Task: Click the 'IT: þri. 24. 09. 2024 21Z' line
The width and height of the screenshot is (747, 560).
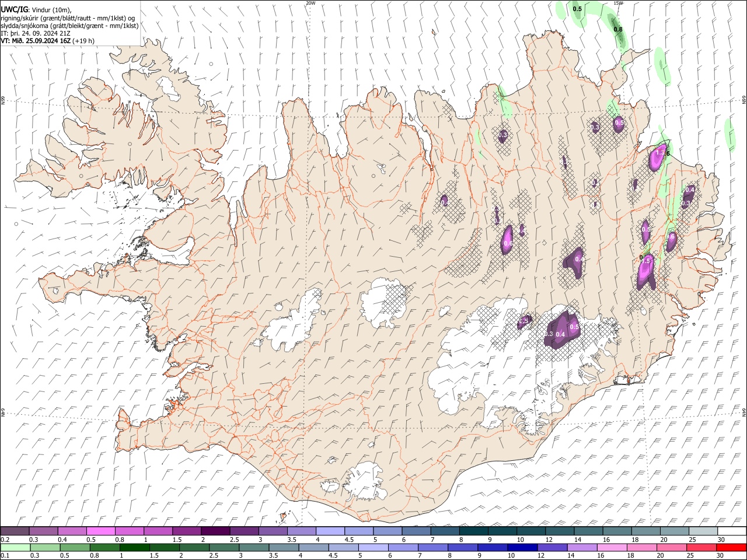Action: coord(36,33)
